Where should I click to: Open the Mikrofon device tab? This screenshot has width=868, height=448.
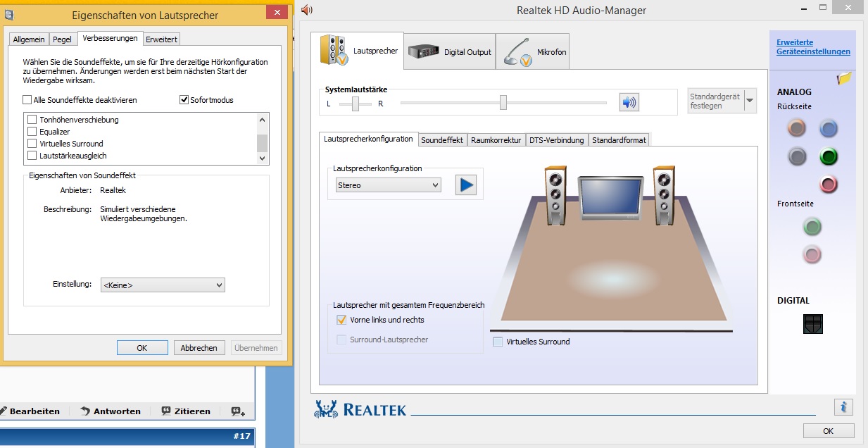pyautogui.click(x=533, y=52)
